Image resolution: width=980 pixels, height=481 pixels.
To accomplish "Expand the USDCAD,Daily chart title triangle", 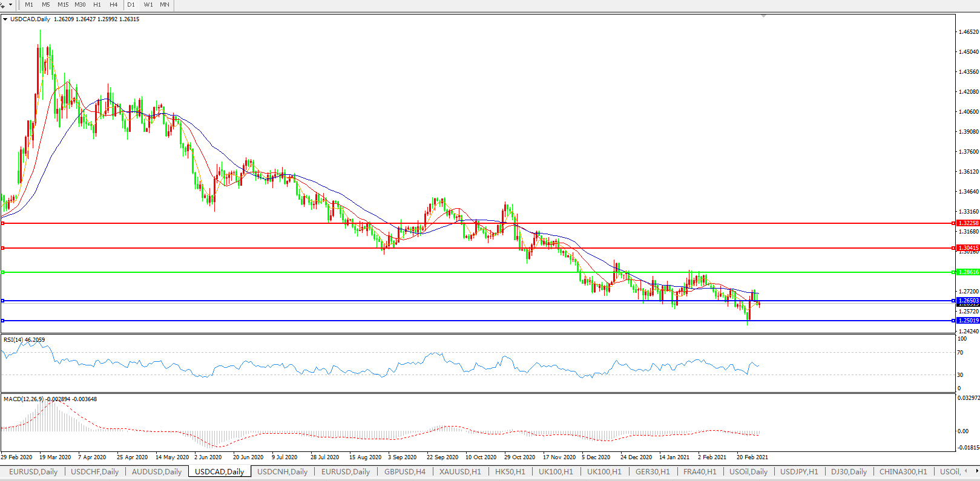I will coord(5,19).
